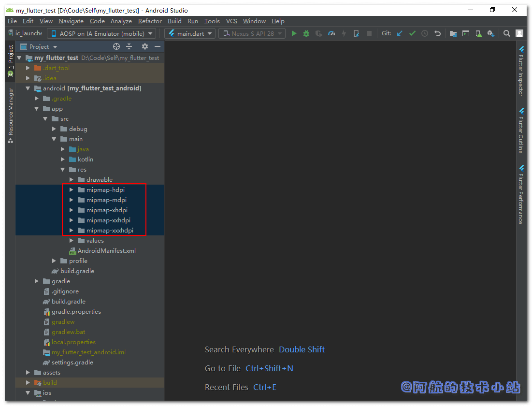This screenshot has height=406, width=532.
Task: Click the Git revert/rollback arrow icon
Action: click(x=437, y=33)
